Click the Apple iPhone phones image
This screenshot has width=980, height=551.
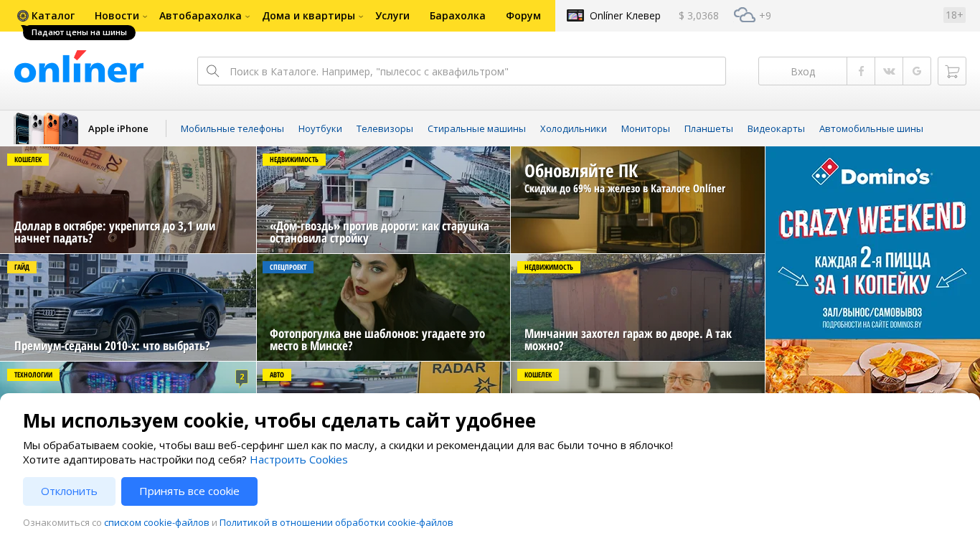pyautogui.click(x=46, y=128)
